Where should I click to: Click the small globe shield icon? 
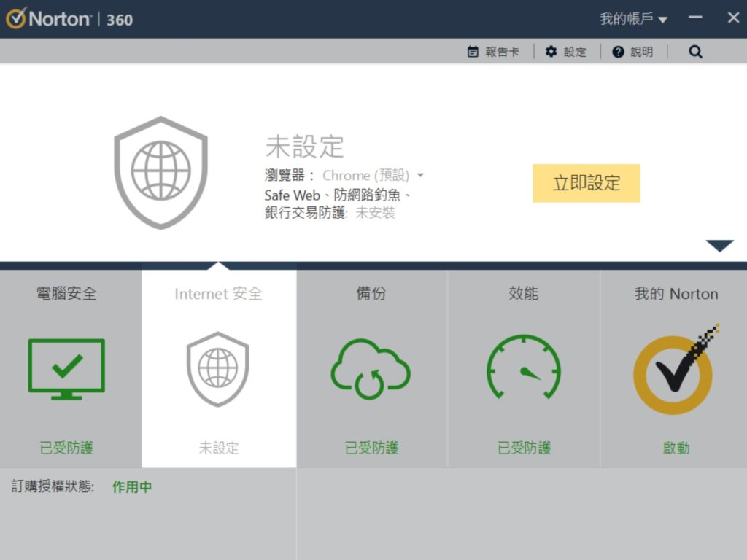click(218, 369)
